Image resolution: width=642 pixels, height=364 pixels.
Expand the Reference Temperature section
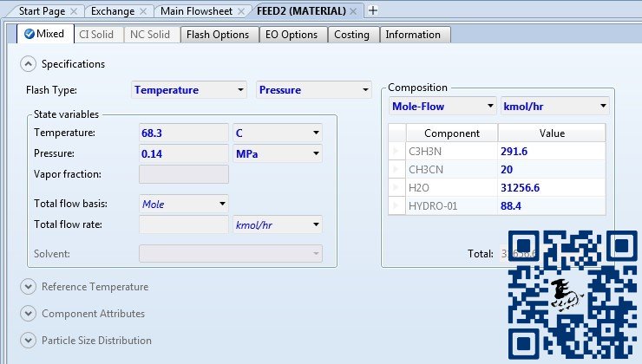[29, 287]
